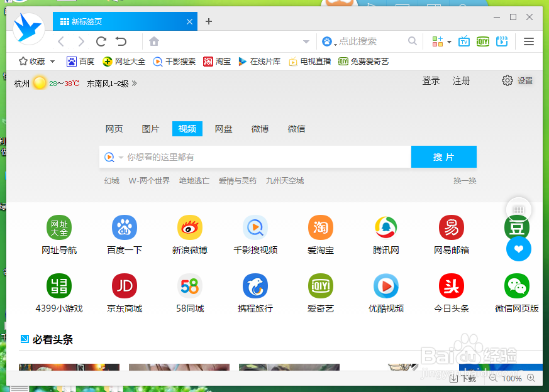
Task: Open the colorful apps grid icon
Action: pos(437,41)
